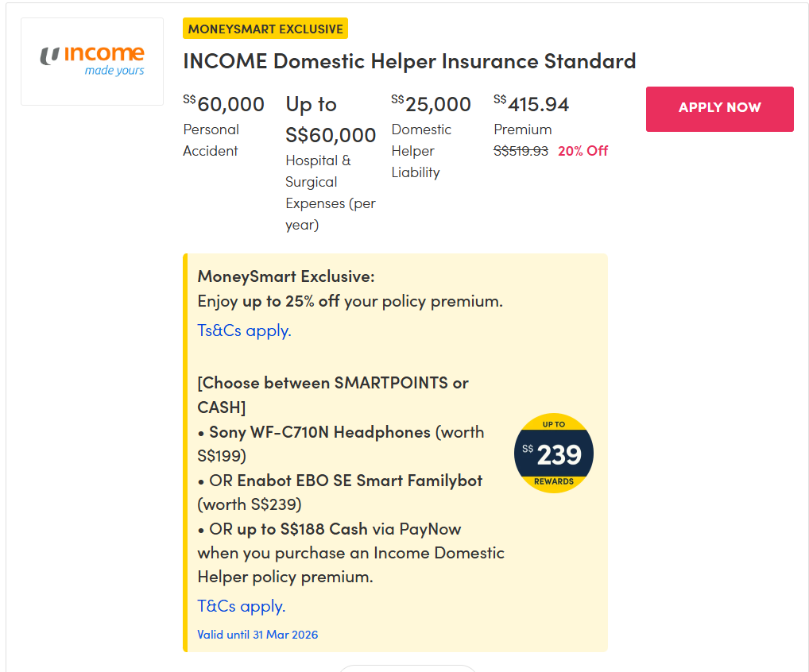Click the 'Valid until 31 Mar 2026' text
809x672 pixels.
point(257,635)
